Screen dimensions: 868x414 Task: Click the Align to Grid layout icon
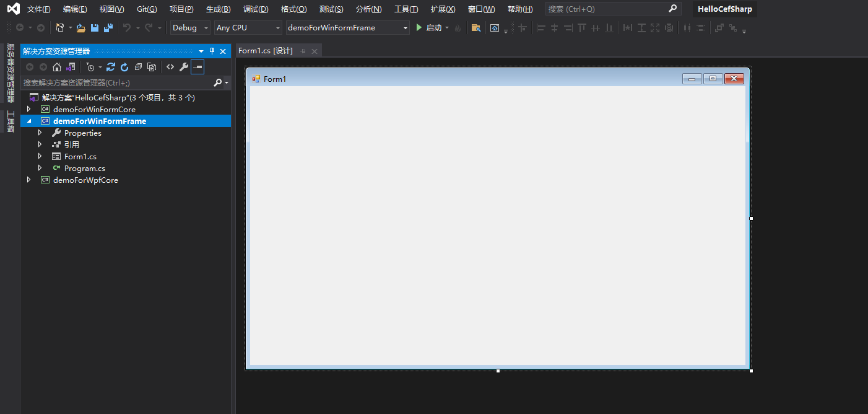(x=523, y=28)
